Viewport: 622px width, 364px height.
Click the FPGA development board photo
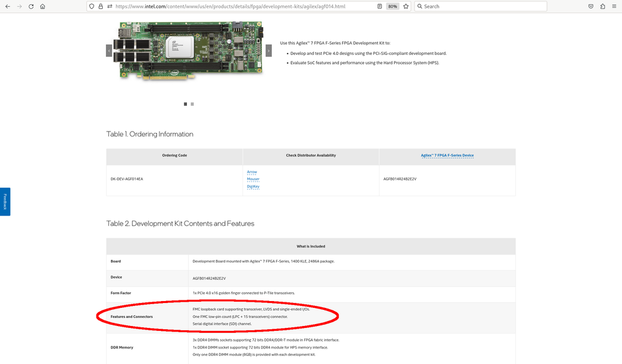tap(188, 50)
